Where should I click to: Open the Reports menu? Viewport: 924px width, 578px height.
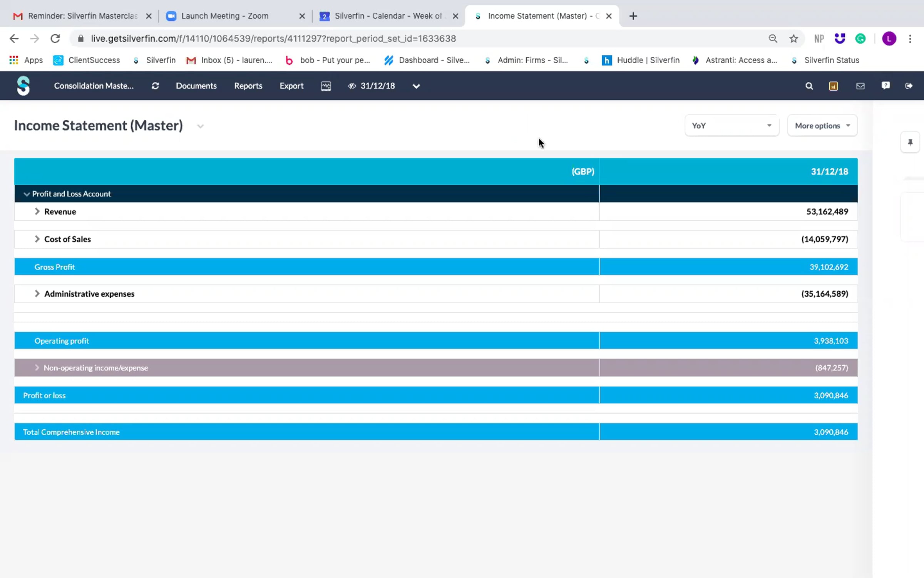tap(248, 86)
